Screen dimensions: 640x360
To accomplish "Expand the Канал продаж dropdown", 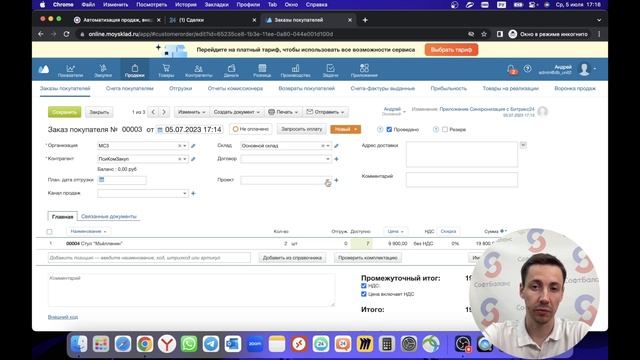I will (x=184, y=193).
